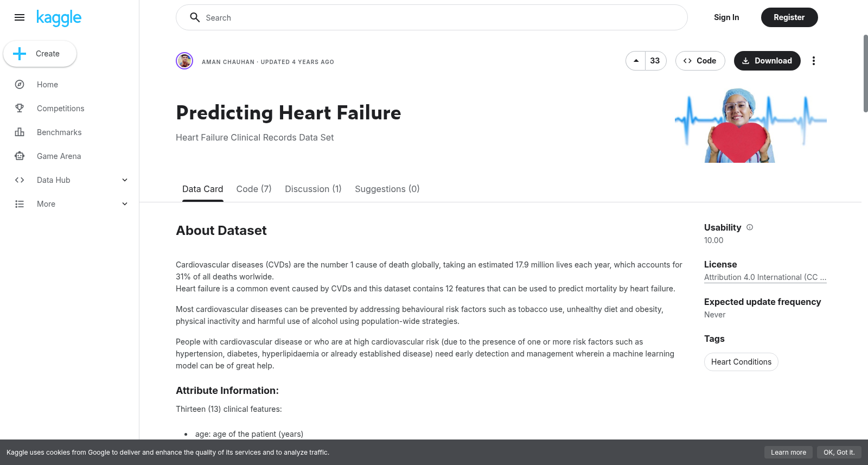Click the Kaggle logo
This screenshot has width=868, height=465.
coord(59,18)
